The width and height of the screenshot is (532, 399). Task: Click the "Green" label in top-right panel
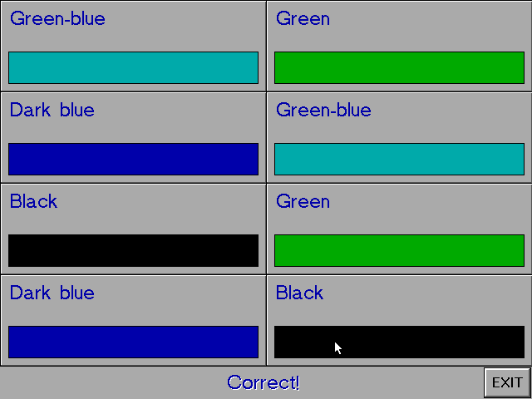pos(303,18)
